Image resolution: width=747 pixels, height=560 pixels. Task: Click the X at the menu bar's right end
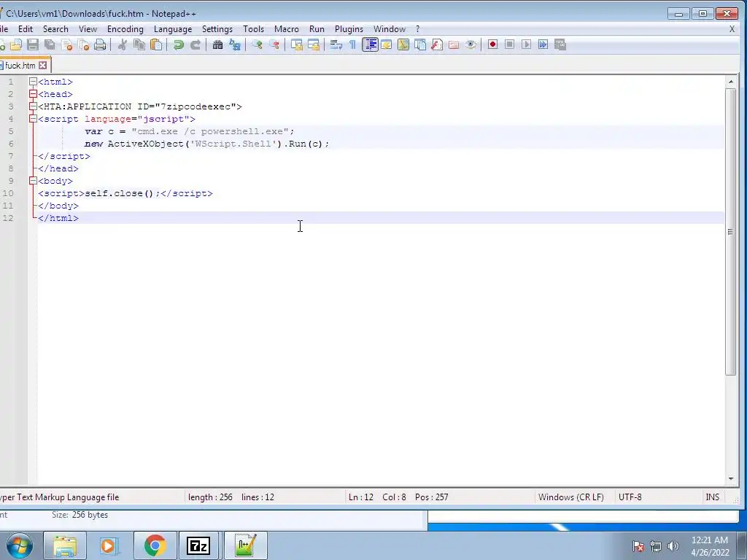pos(732,29)
